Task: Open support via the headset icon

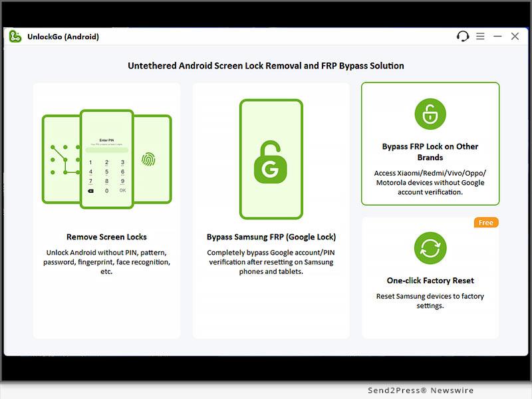Action: coord(463,37)
